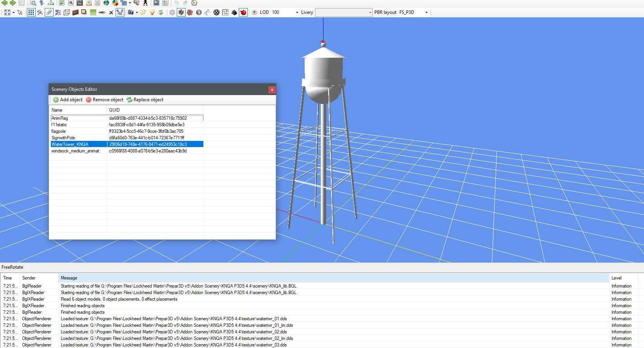Click the green ground platform icon
This screenshot has width=644, height=348.
pos(93,12)
